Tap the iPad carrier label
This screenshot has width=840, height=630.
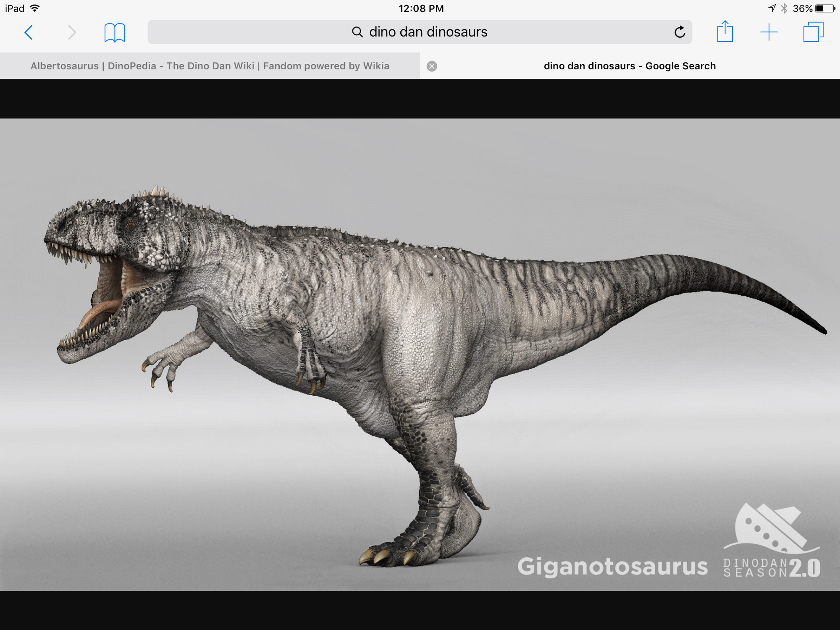tap(15, 8)
